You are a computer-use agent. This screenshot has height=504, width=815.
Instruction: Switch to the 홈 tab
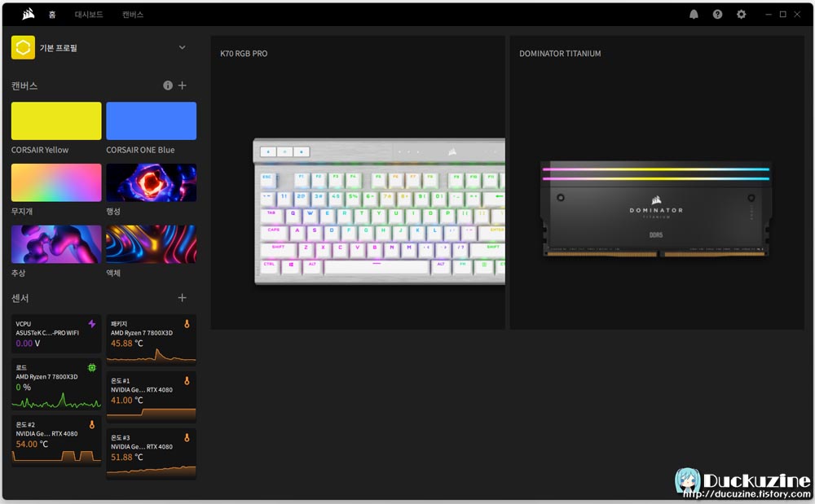52,15
